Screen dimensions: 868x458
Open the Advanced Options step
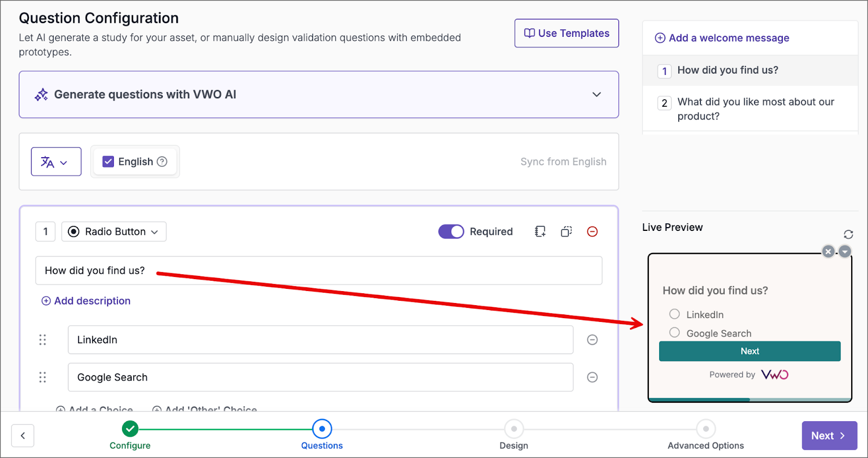click(x=706, y=429)
